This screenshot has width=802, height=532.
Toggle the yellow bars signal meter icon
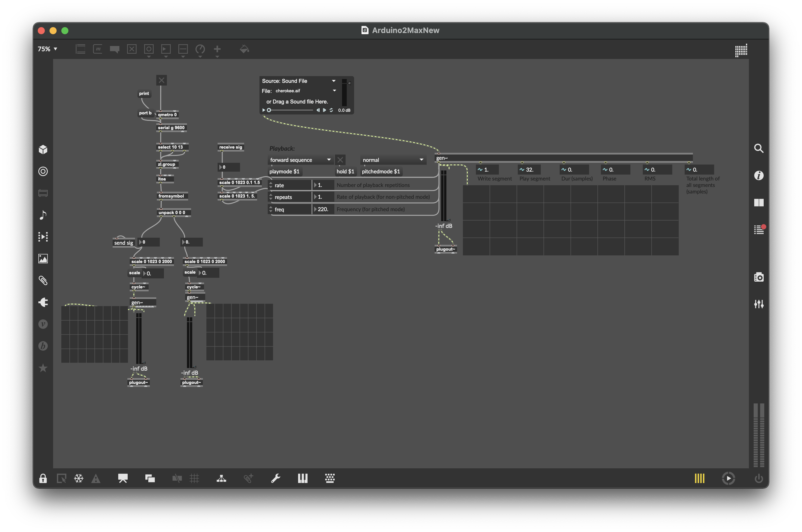click(699, 478)
